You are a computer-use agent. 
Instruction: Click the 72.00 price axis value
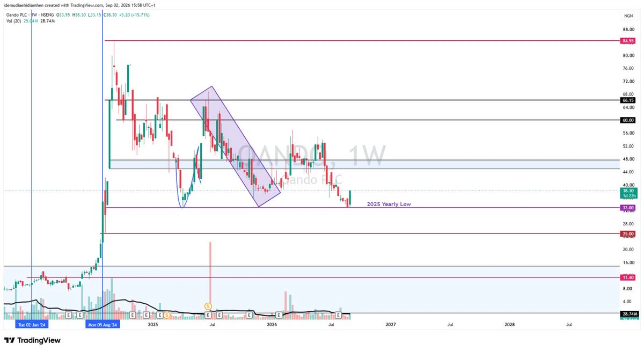[x=628, y=81]
